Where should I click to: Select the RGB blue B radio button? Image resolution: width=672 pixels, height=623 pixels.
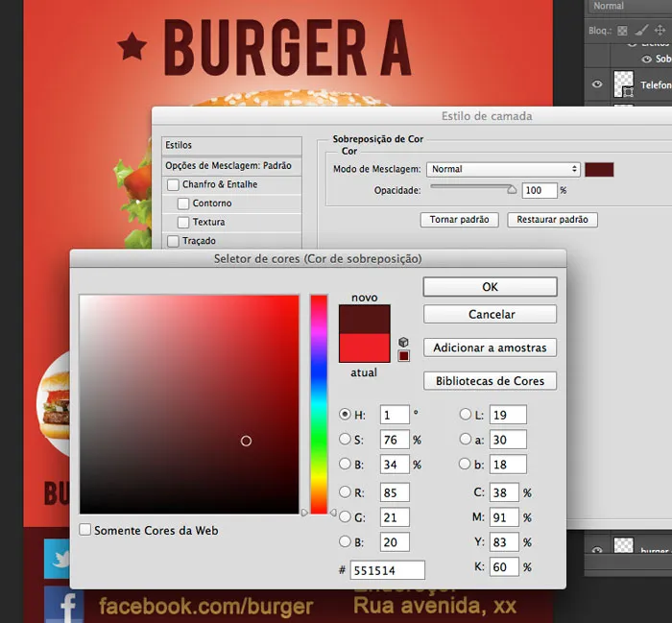click(345, 541)
